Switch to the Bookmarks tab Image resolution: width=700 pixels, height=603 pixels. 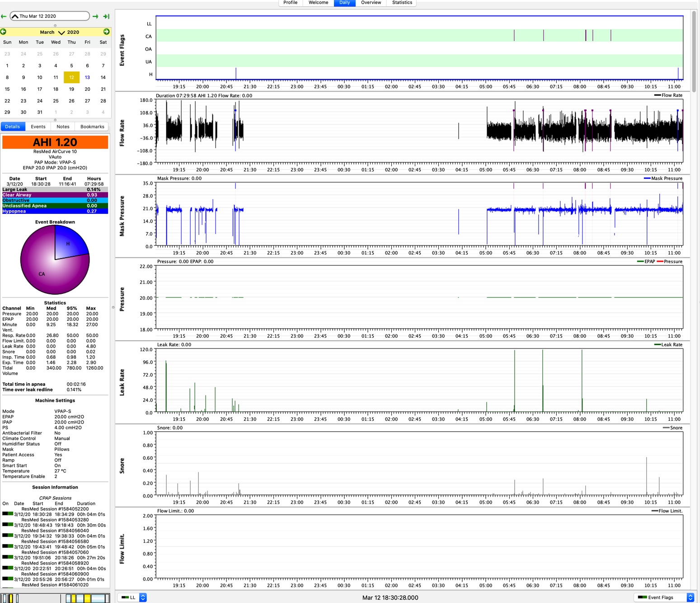click(92, 127)
